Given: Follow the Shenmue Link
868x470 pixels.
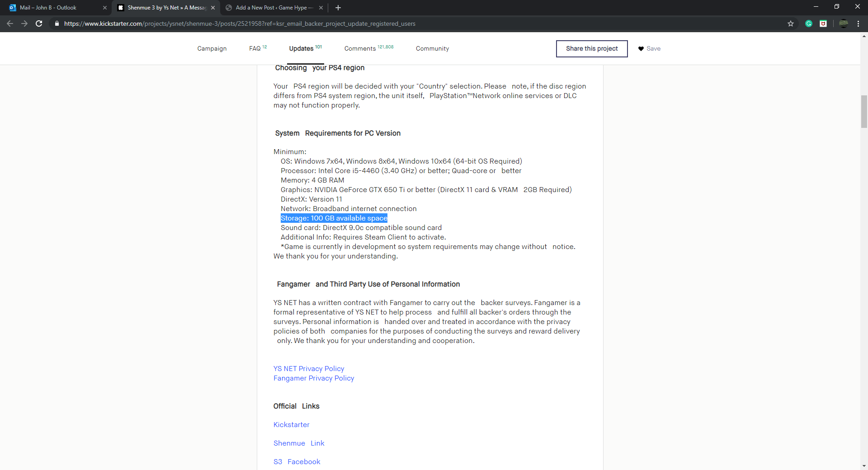Looking at the screenshot, I should (299, 443).
